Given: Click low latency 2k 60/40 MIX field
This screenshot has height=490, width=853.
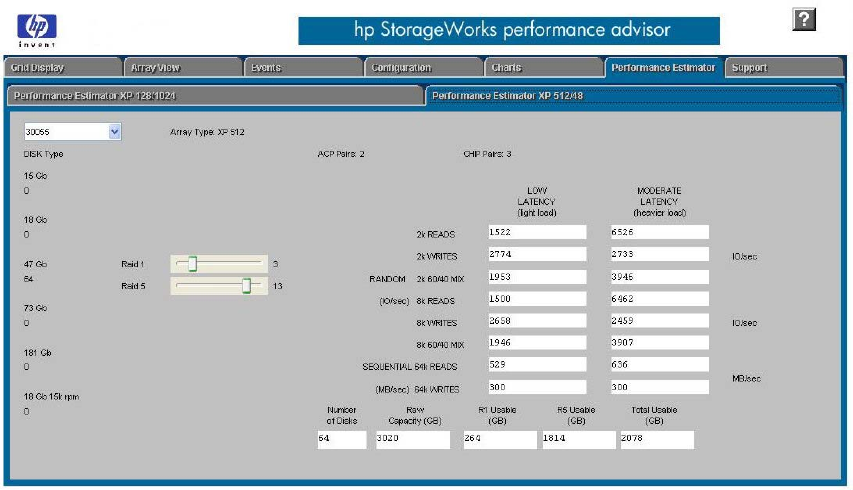Looking at the screenshot, I should pos(537,277).
